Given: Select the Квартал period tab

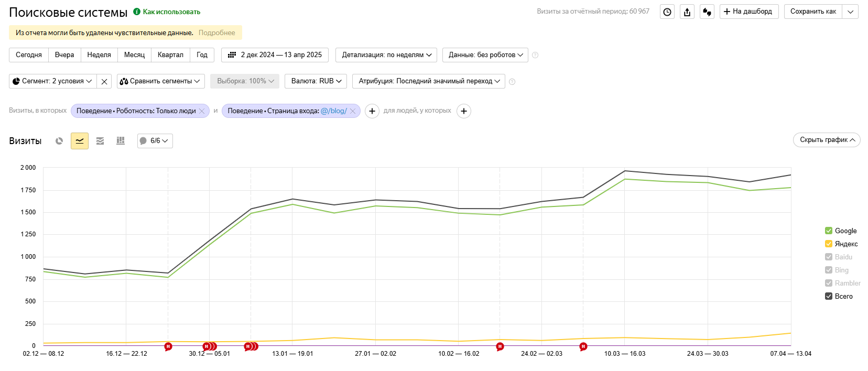Looking at the screenshot, I should point(170,55).
